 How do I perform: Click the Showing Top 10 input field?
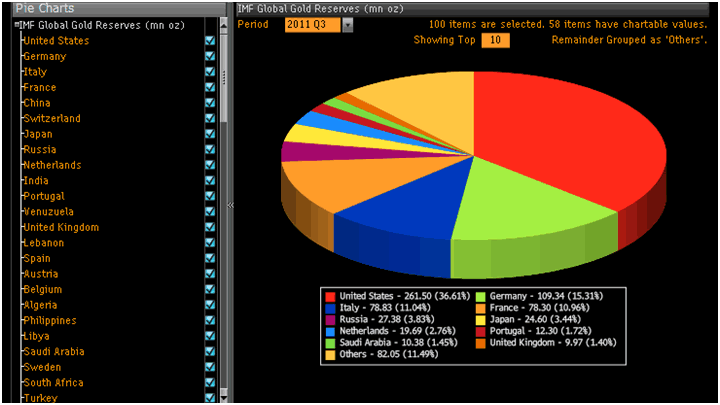tap(495, 40)
